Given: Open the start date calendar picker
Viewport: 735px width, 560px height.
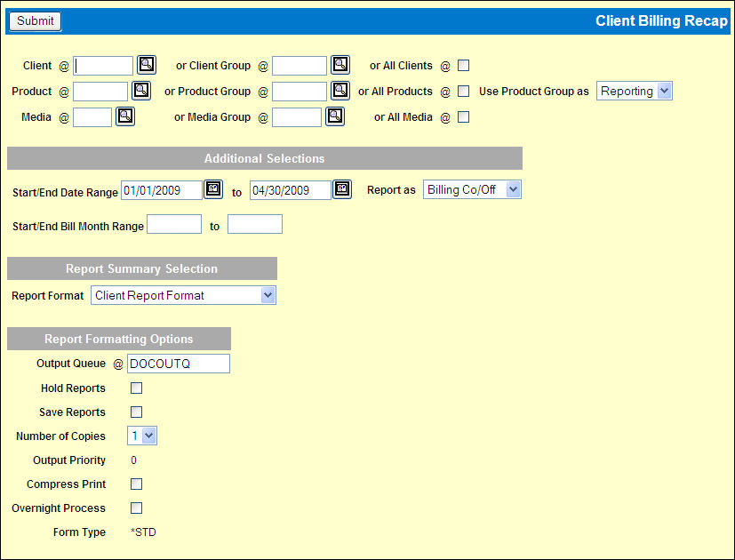Looking at the screenshot, I should [x=213, y=189].
